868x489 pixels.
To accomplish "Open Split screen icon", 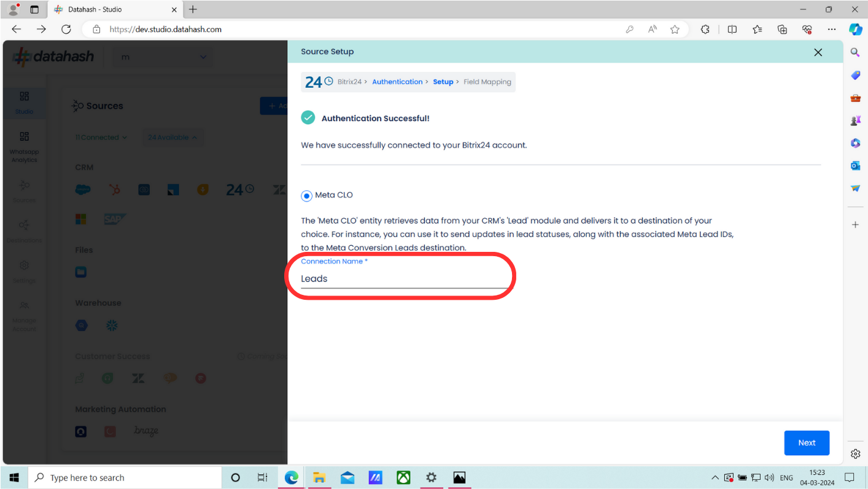I will (x=732, y=29).
